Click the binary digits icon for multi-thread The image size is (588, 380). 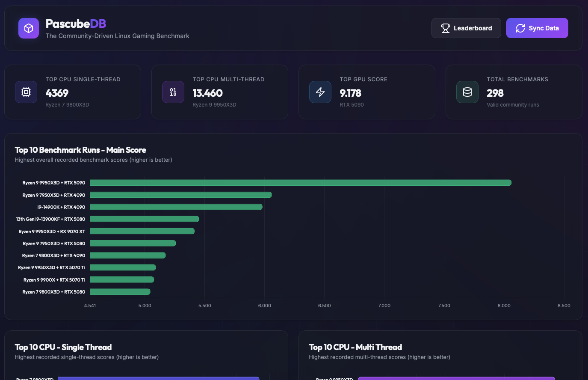point(173,92)
